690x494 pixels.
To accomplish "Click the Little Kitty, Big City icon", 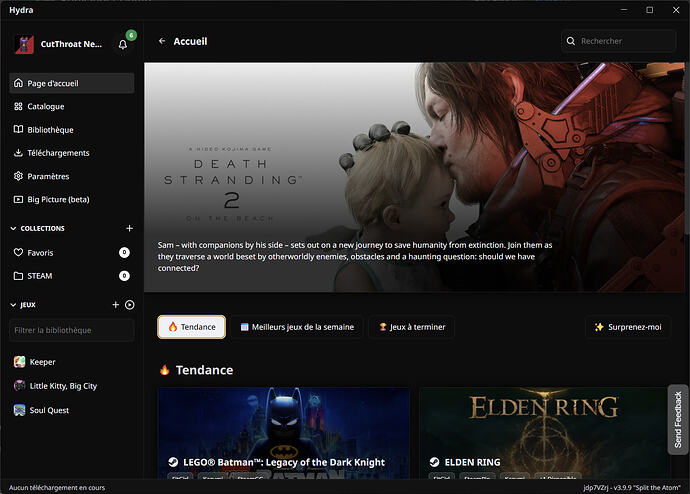I will point(19,386).
